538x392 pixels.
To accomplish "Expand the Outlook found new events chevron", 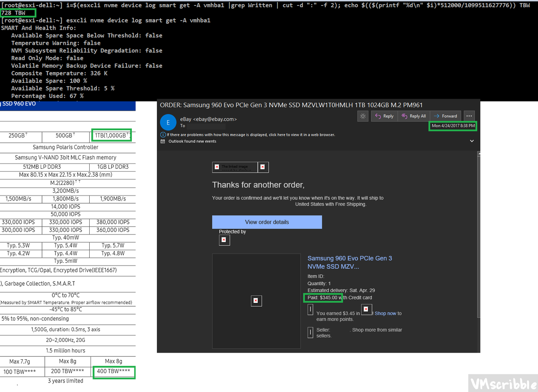I will tap(472, 141).
